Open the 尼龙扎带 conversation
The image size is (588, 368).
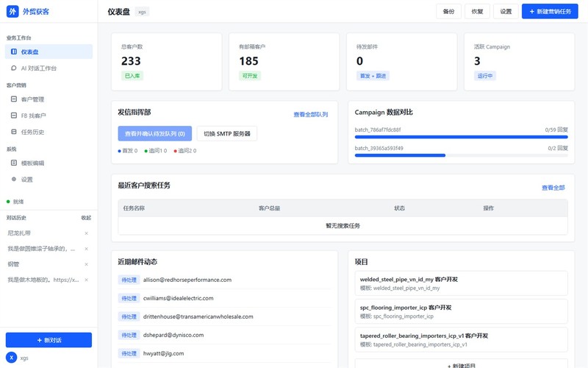19,233
